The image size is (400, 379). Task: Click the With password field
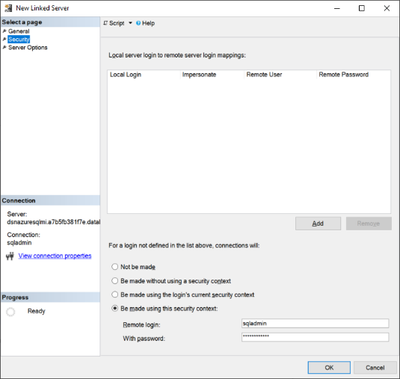pyautogui.click(x=315, y=337)
